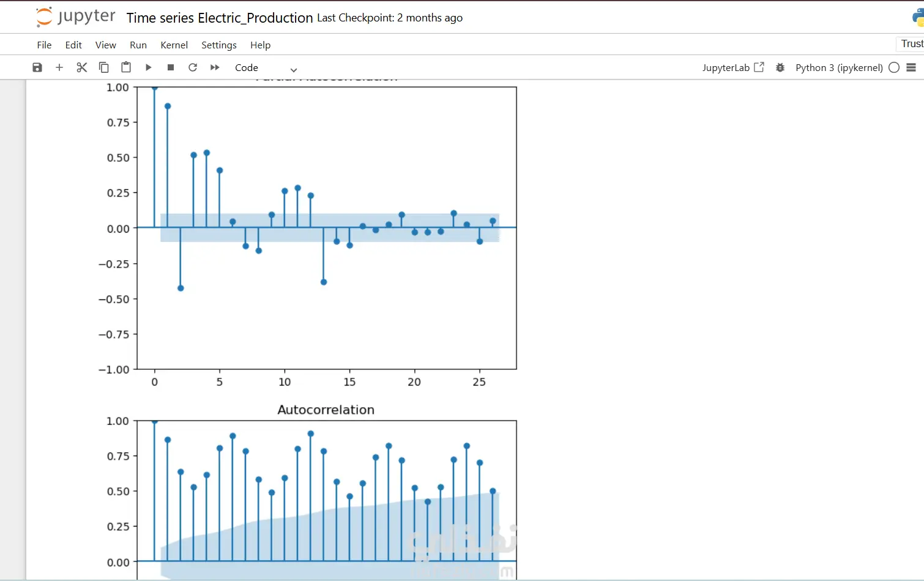924x581 pixels.
Task: Click the Trust notebook button
Action: 911,43
